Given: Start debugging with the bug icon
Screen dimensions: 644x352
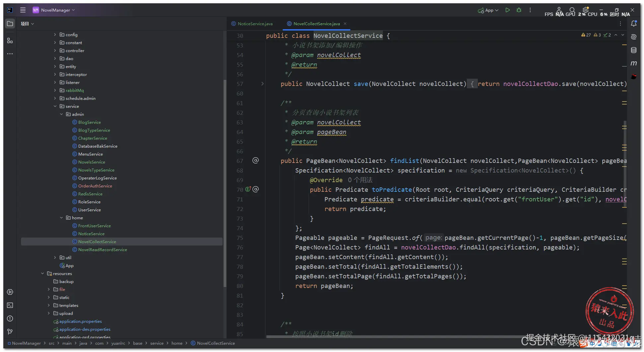Looking at the screenshot, I should click(x=519, y=10).
